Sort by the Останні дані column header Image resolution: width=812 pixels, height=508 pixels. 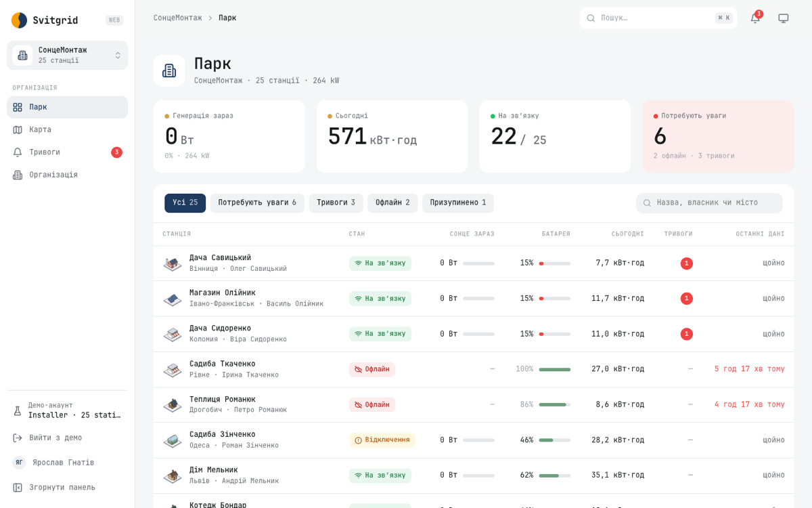tap(760, 234)
